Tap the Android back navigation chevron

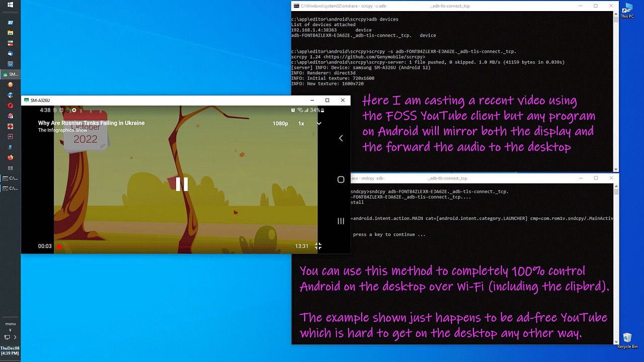341,138
